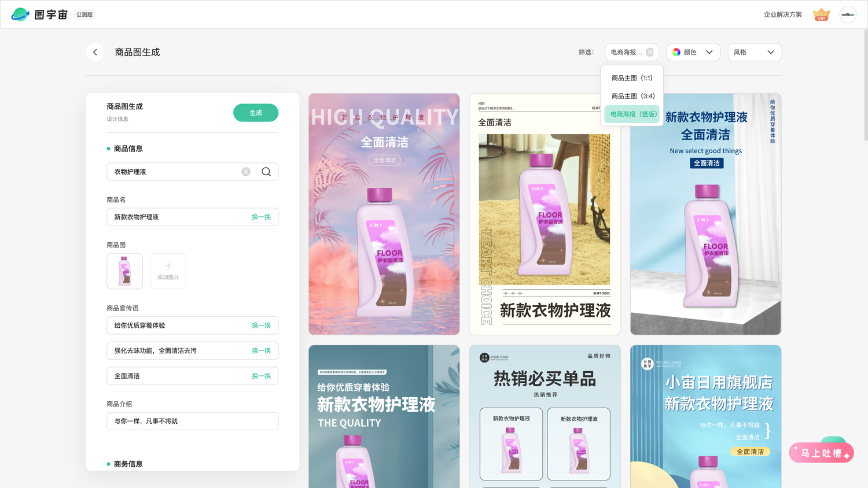Open the VIP crown icon
The image size is (868, 488).
click(x=821, y=14)
